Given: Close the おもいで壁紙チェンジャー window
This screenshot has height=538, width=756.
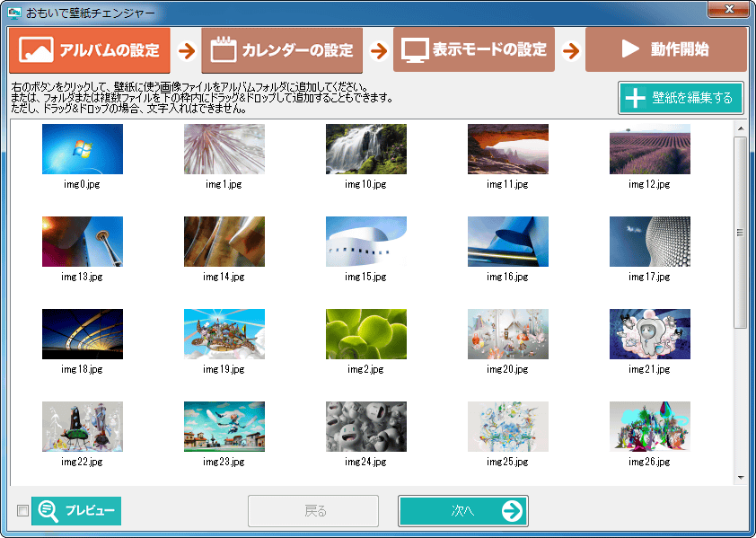Looking at the screenshot, I should click(x=728, y=9).
